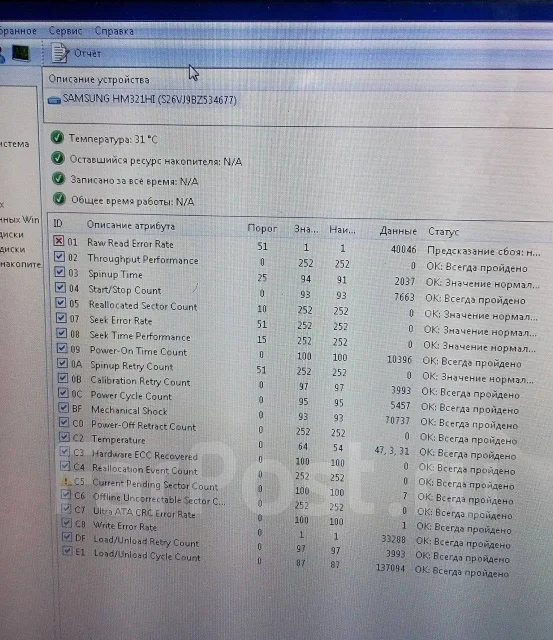Select the Raw Read Error Rate attribute name
This screenshot has width=553, height=640.
click(130, 244)
